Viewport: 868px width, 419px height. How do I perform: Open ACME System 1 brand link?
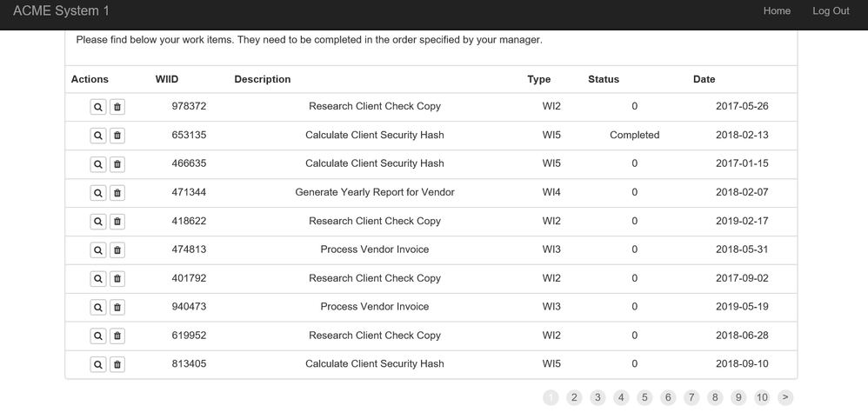(x=62, y=11)
